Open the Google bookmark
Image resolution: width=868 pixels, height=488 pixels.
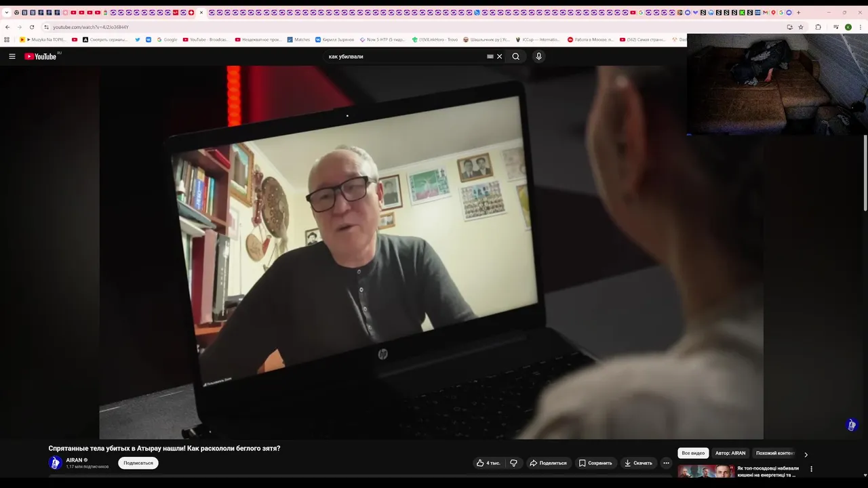tap(167, 40)
